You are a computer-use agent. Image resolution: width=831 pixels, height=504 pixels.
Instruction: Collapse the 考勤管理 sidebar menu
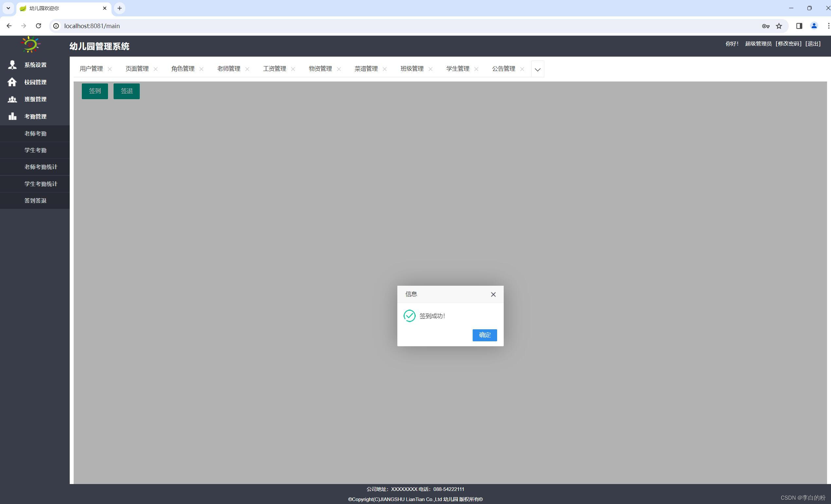[x=35, y=116]
